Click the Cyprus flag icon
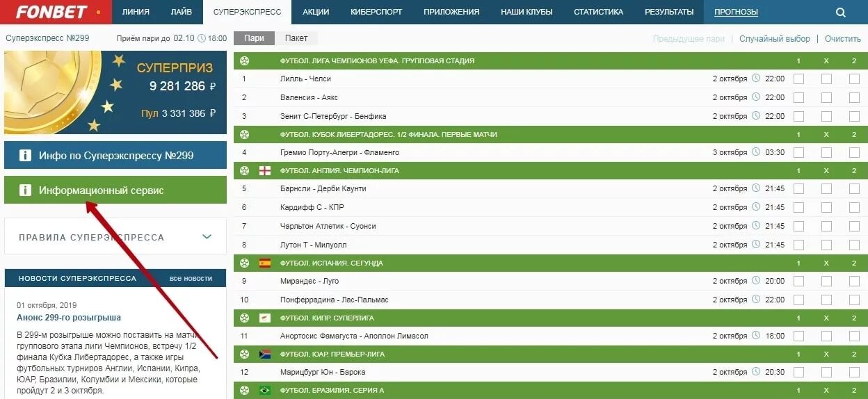The height and width of the screenshot is (399, 868). point(264,318)
